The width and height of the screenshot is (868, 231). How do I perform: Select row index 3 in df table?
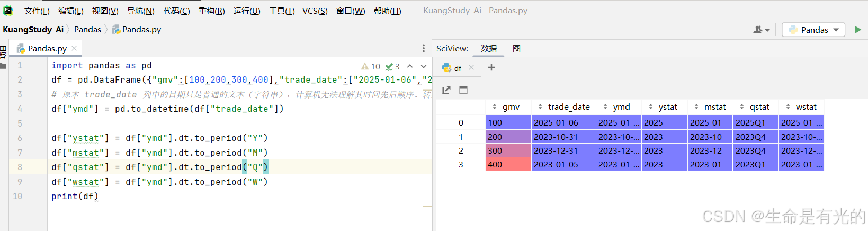[461, 164]
